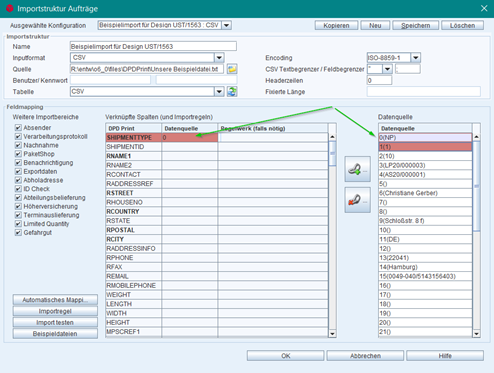
Task: Select data source entry 0(NP)
Action: (x=425, y=137)
